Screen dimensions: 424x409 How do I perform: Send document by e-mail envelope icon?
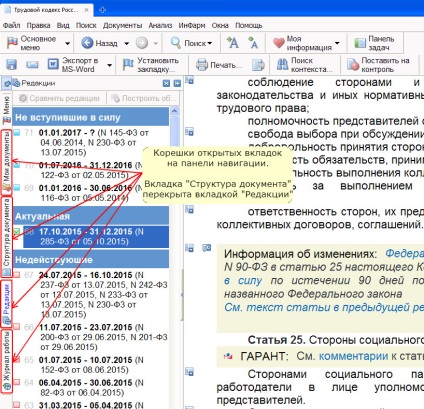(x=32, y=64)
